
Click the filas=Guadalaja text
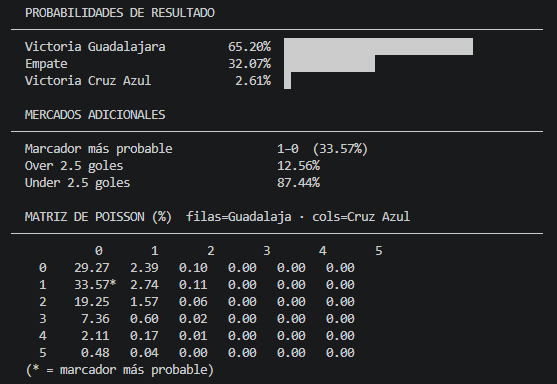(239, 217)
